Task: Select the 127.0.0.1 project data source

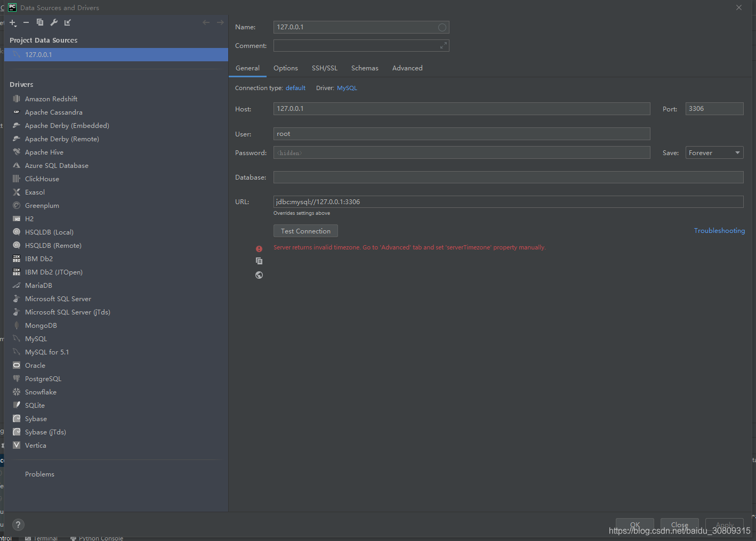Action: pos(38,55)
